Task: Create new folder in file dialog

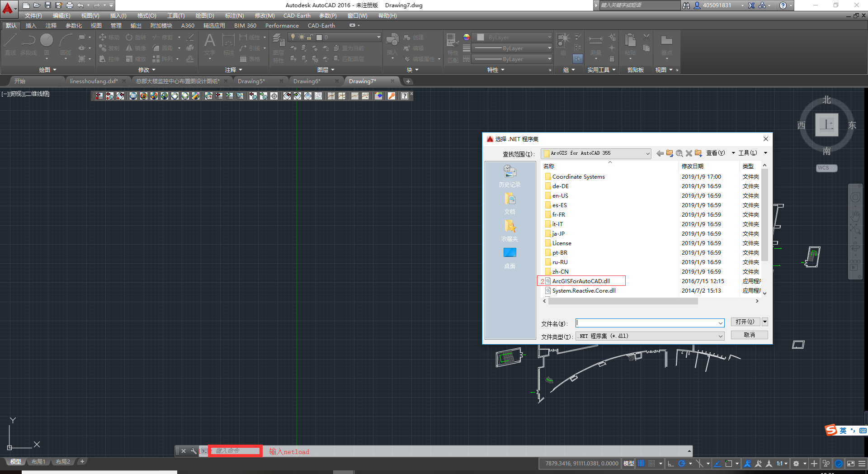Action: [698, 153]
